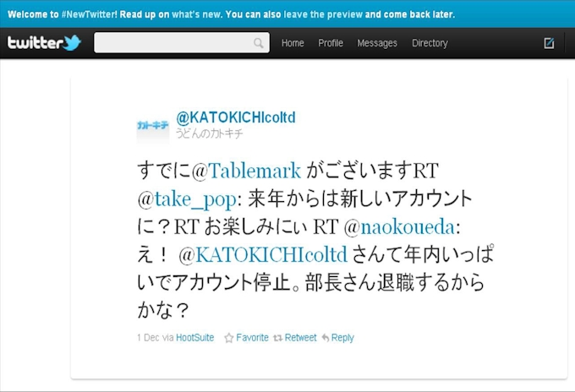The height and width of the screenshot is (392, 575).
Task: Open the @take_pop mention link
Action: tap(188, 199)
